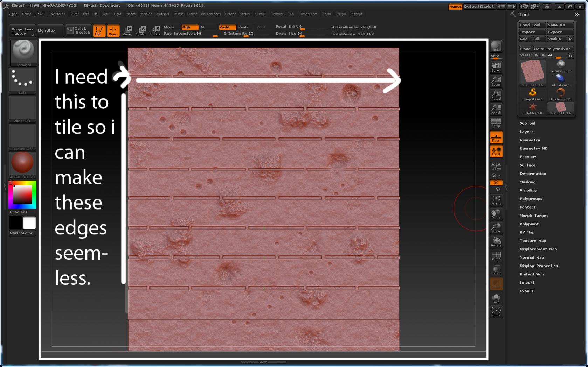Open the Masking section
The width and height of the screenshot is (588, 367).
point(527,182)
